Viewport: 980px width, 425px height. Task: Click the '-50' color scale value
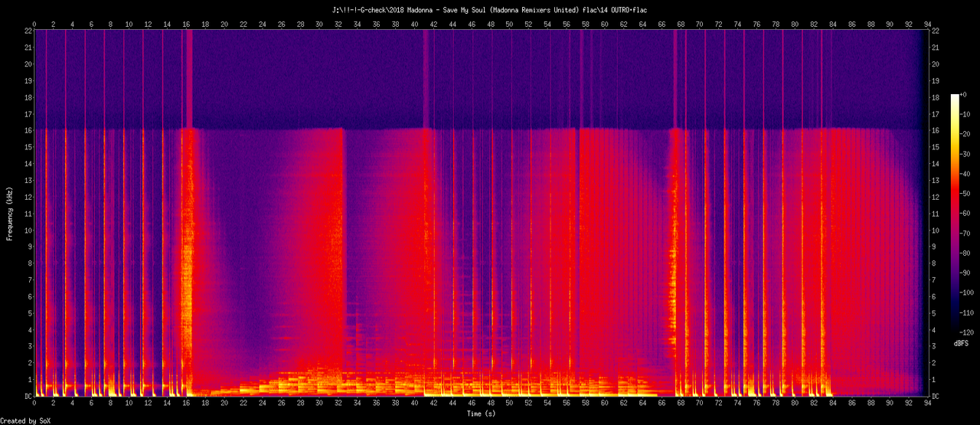click(x=966, y=194)
